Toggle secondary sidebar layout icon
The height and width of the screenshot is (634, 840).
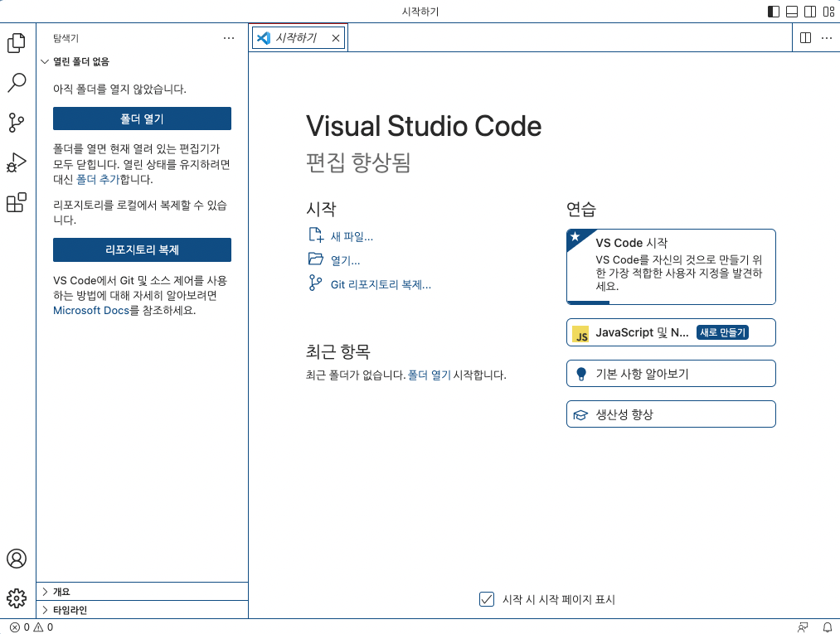810,12
